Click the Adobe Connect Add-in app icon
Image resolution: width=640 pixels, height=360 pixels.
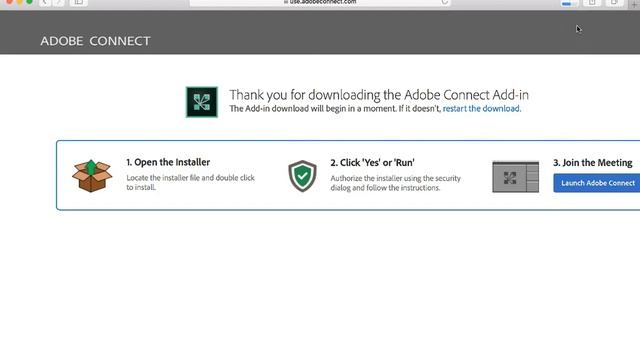(202, 102)
